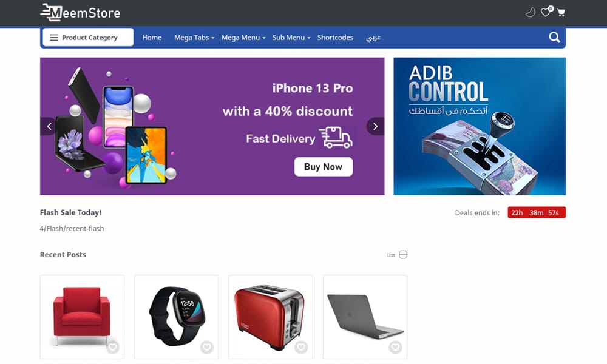Show the previous slide with left arrow

tap(49, 126)
